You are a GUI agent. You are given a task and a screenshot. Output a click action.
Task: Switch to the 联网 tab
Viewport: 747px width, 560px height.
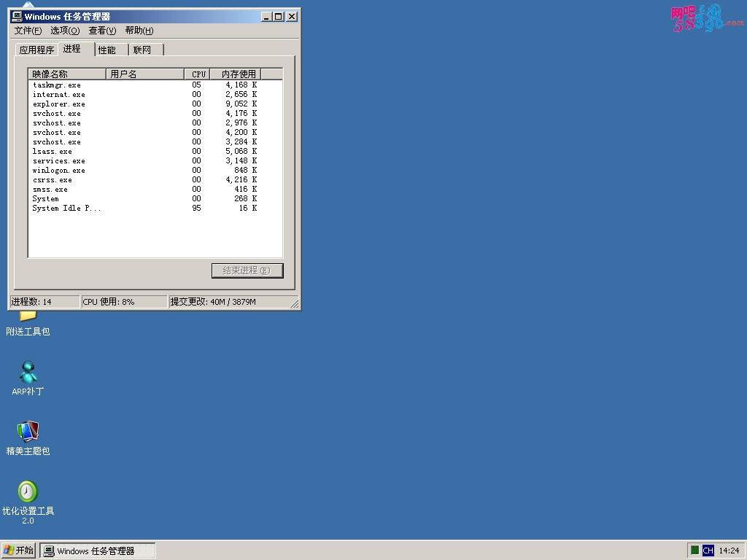click(142, 50)
